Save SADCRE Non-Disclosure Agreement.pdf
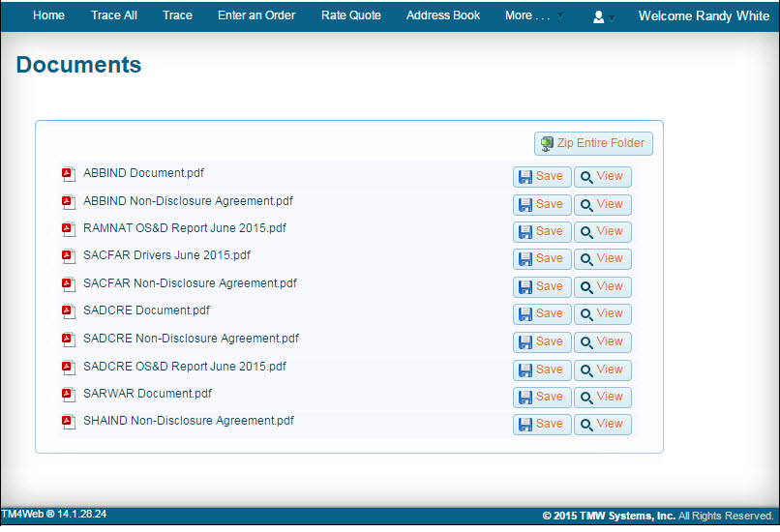 pos(542,342)
